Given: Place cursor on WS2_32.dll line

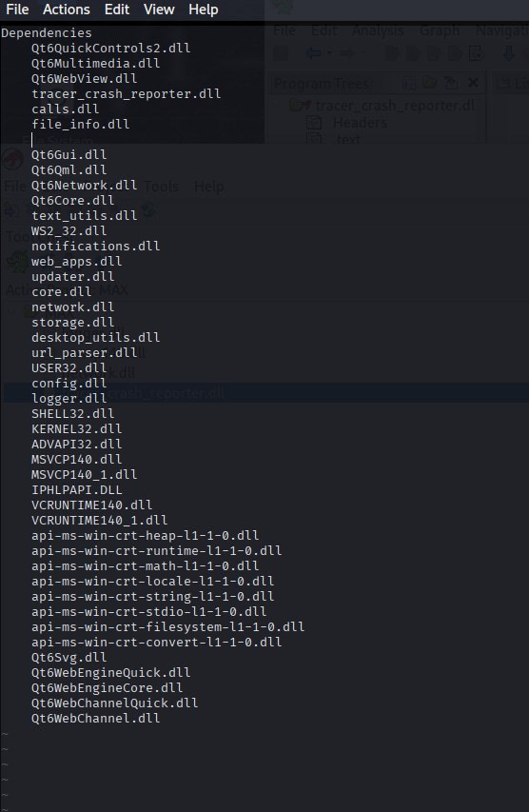Looking at the screenshot, I should [x=69, y=230].
